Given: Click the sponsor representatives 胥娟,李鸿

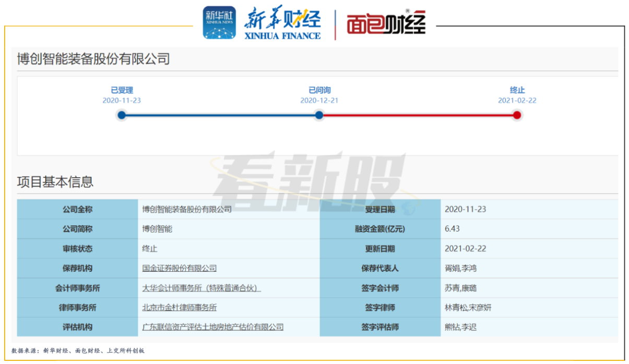Looking at the screenshot, I should click(x=460, y=269).
